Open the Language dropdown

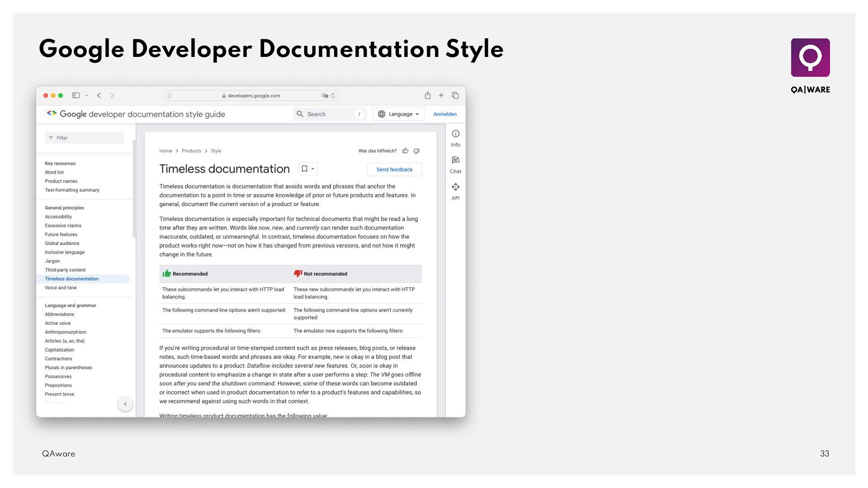[x=398, y=114]
